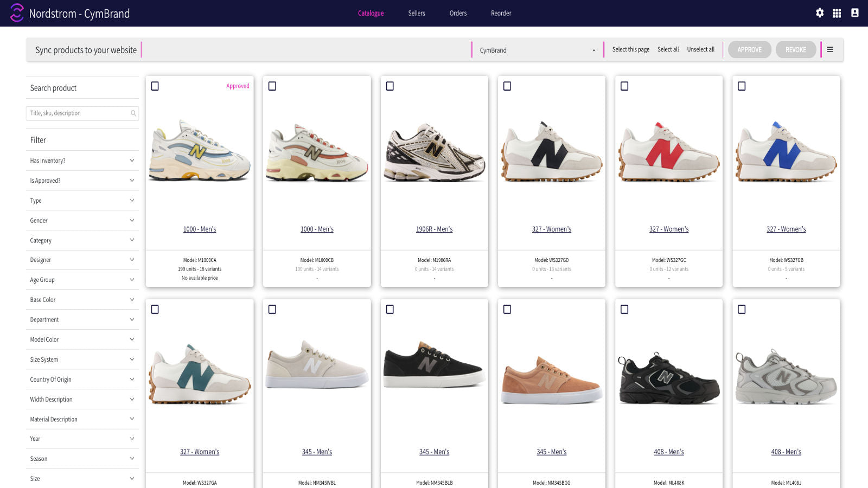Screen dimensions: 868x488
Task: Tick the checkbox for model WS327GA sneaker
Action: [156, 309]
